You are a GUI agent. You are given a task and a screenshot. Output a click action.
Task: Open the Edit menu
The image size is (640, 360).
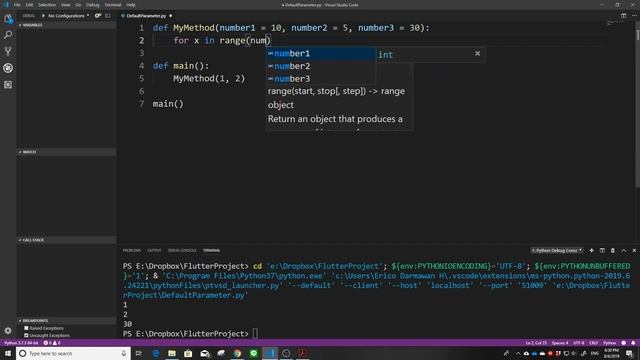click(29, 5)
